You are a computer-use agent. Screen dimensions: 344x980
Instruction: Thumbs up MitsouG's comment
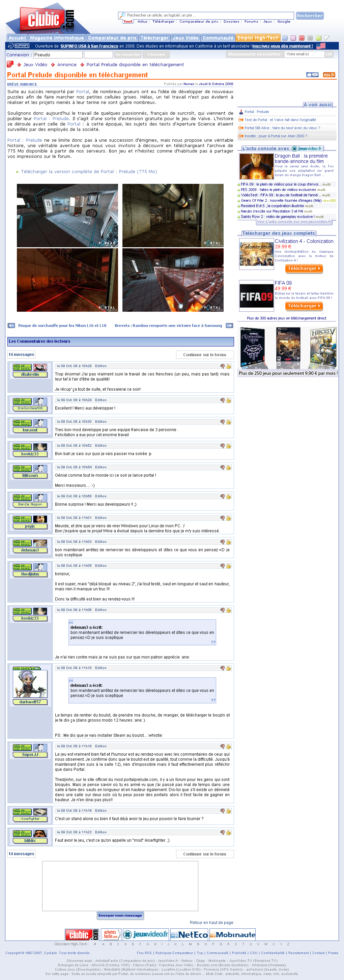(229, 468)
